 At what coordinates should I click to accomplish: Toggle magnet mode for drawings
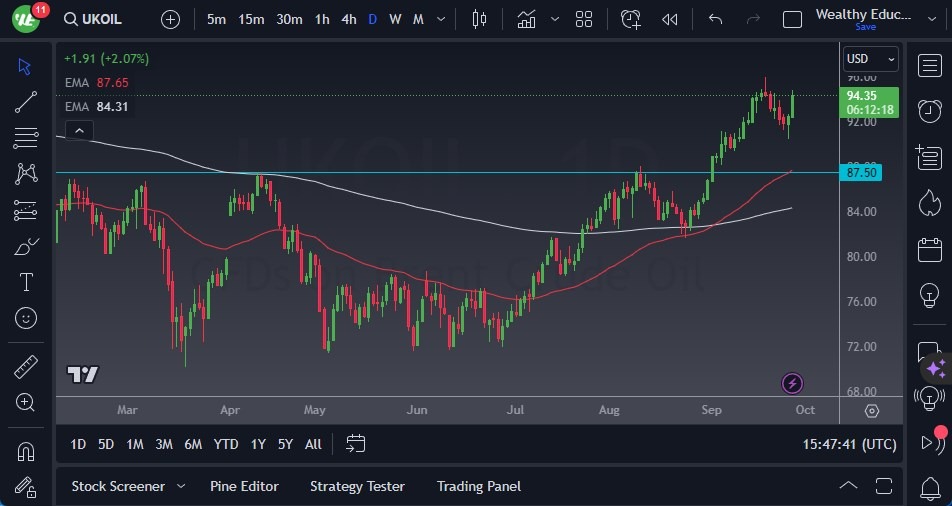tap(27, 452)
